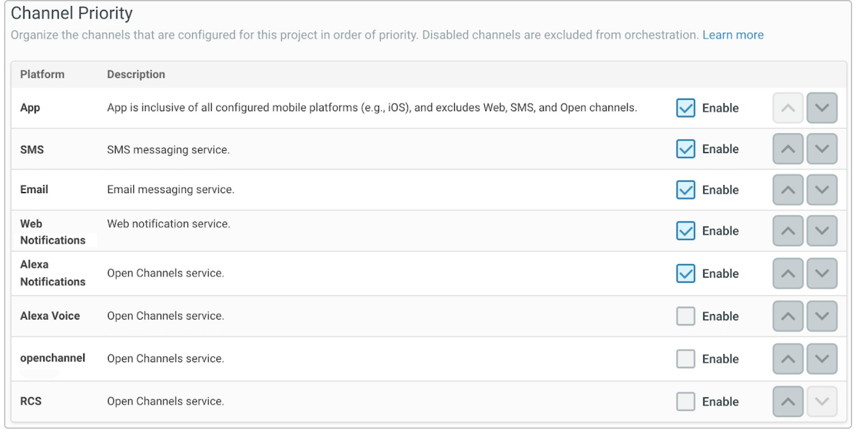Screen dimensions: 868x432
Task: Move Alexa Notifications up in priority
Action: click(x=787, y=274)
